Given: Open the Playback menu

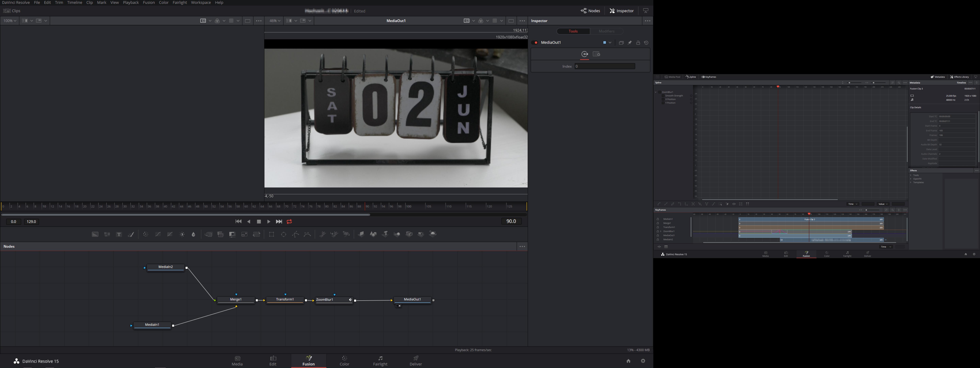Looking at the screenshot, I should point(130,3).
